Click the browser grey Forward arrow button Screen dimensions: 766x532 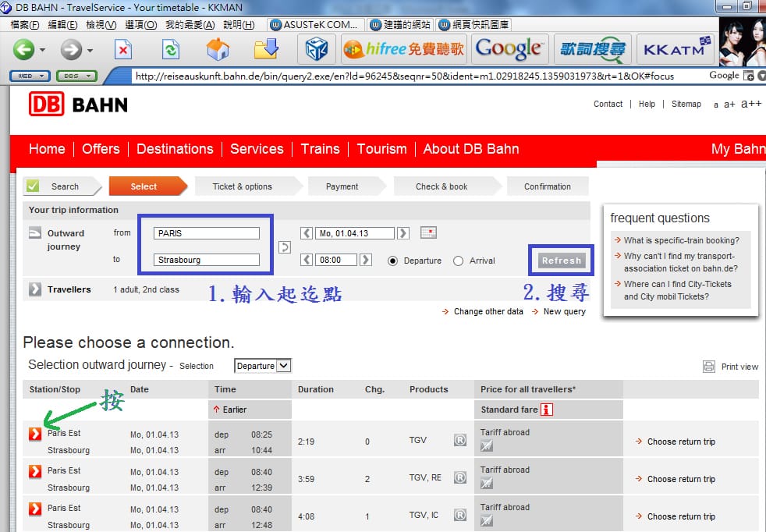pyautogui.click(x=71, y=49)
